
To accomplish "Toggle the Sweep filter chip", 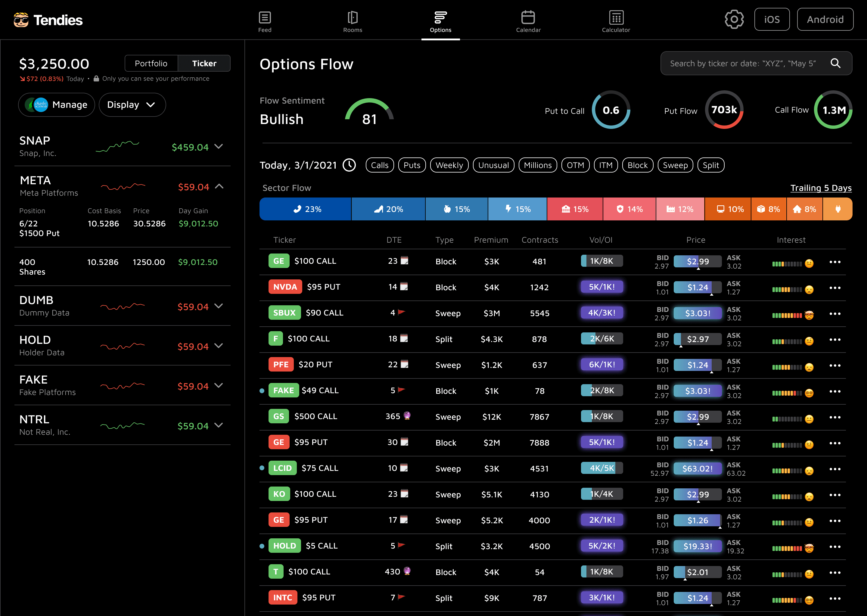I will click(675, 165).
